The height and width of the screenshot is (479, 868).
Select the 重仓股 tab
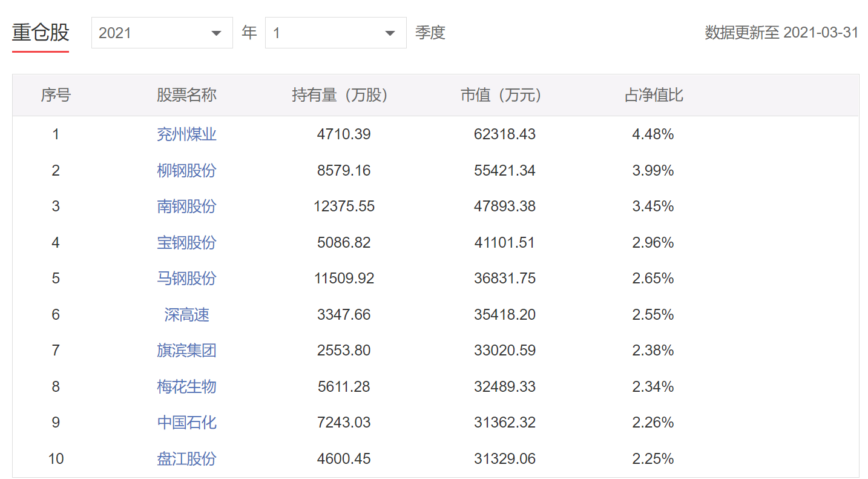(41, 33)
